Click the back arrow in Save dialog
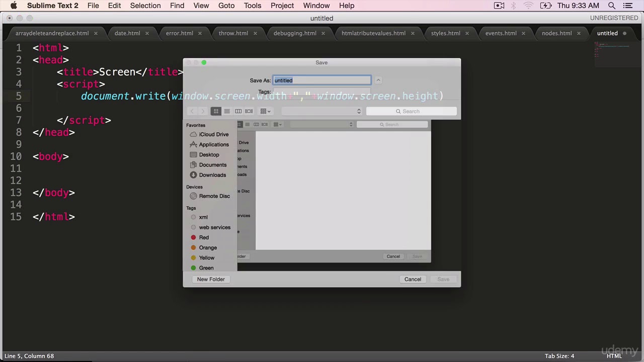Viewport: 644px width, 362px height. tap(192, 111)
